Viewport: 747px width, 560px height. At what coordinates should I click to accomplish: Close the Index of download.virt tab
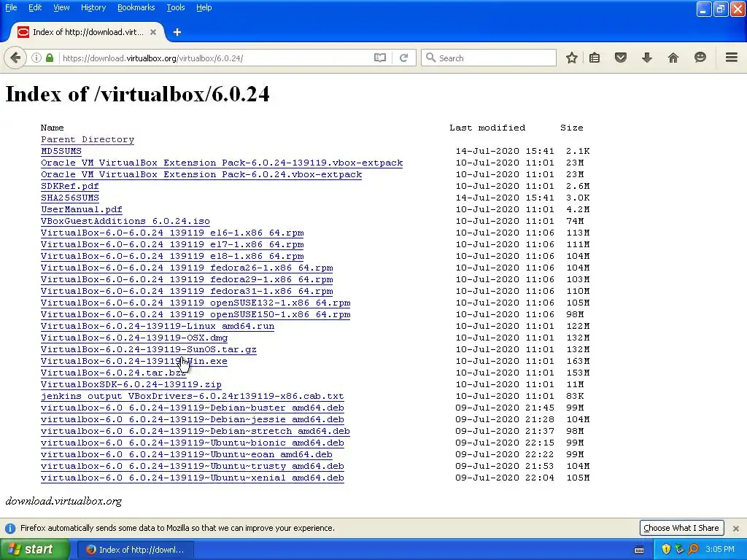(153, 32)
